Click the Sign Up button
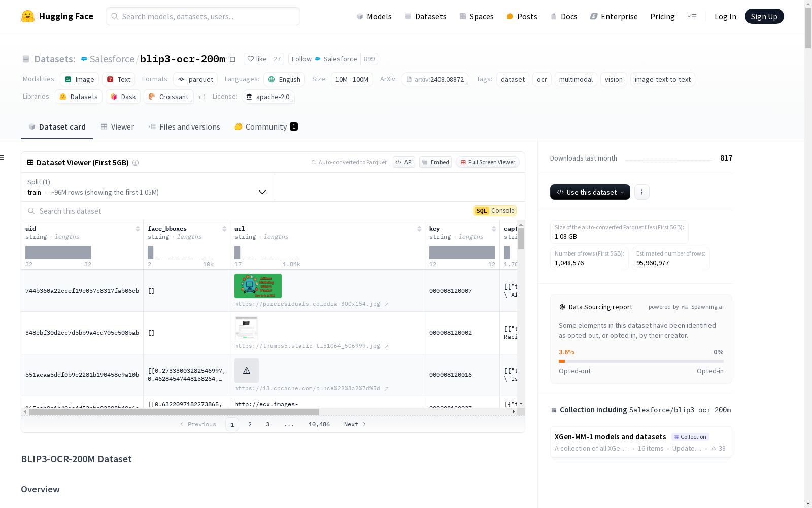 pos(764,16)
